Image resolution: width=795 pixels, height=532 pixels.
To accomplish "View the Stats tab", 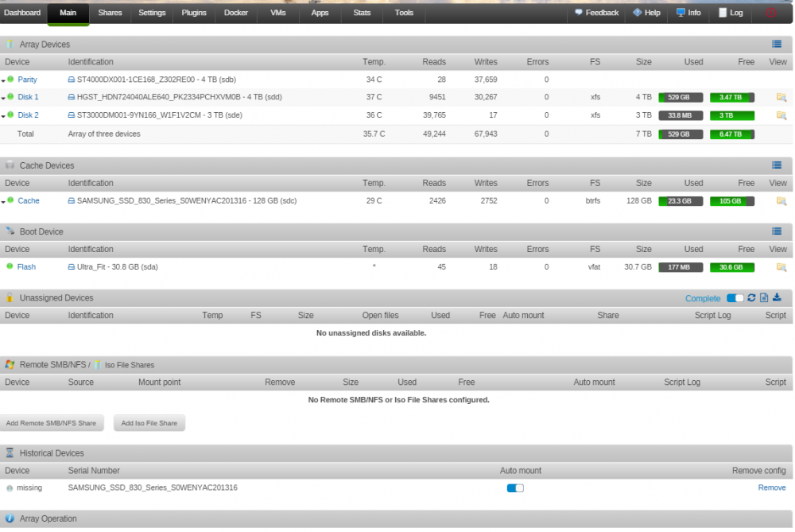I will pos(362,13).
